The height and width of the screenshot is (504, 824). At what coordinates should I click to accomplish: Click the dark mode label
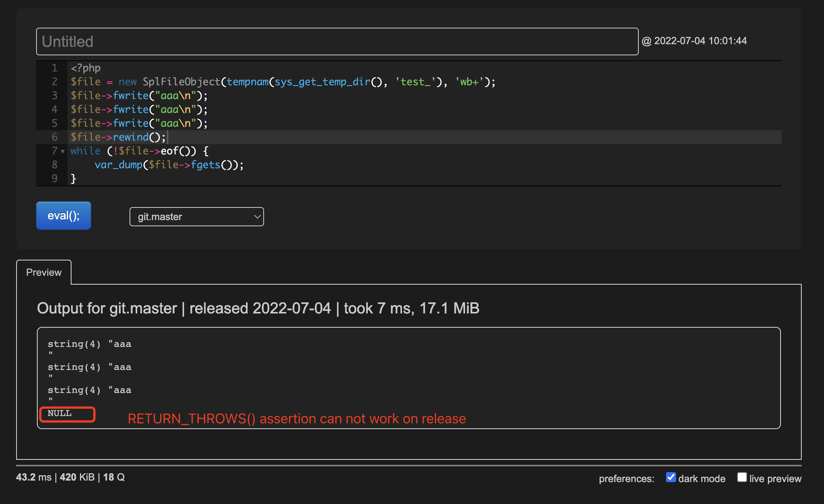702,479
